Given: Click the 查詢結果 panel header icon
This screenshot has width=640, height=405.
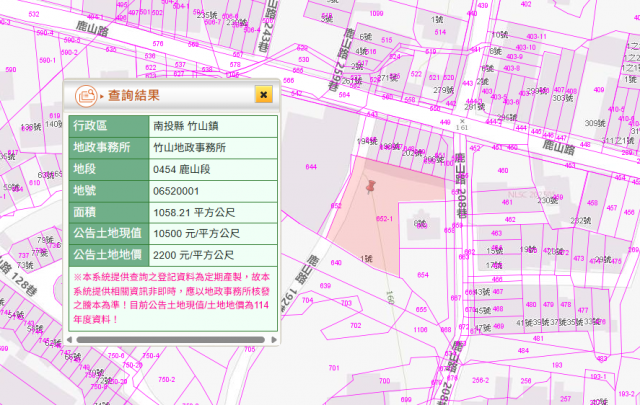Looking at the screenshot, I should [x=87, y=94].
